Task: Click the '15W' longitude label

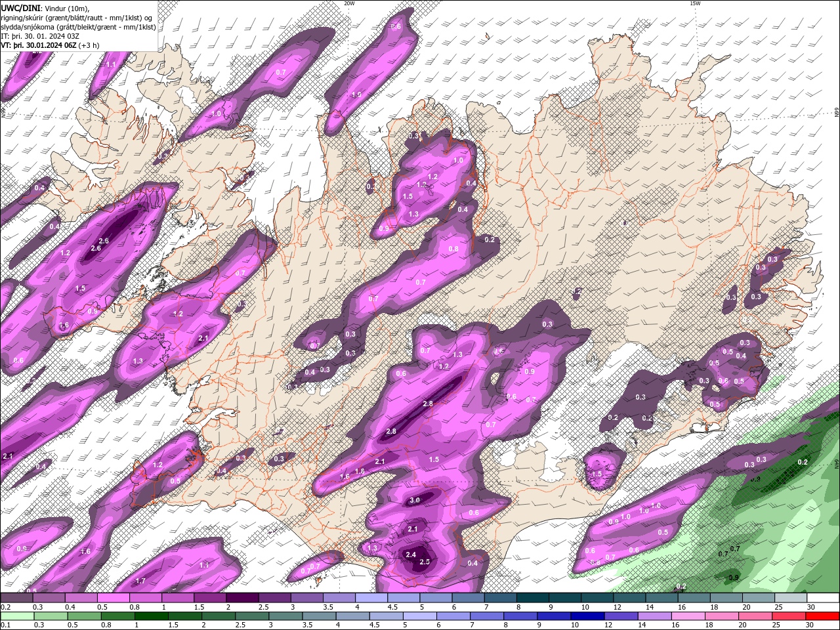Action: pos(695,3)
